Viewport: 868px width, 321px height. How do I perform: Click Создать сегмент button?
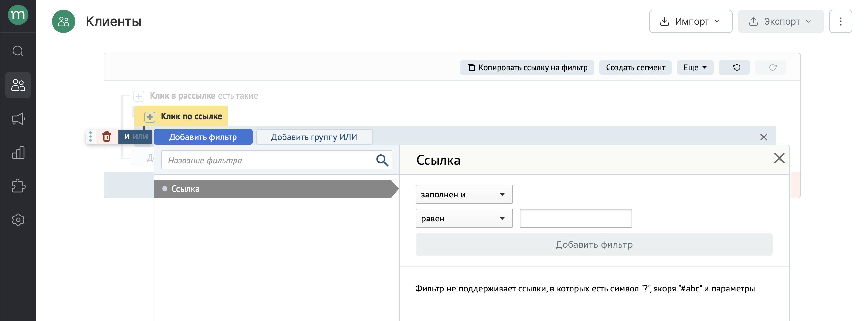click(x=635, y=68)
